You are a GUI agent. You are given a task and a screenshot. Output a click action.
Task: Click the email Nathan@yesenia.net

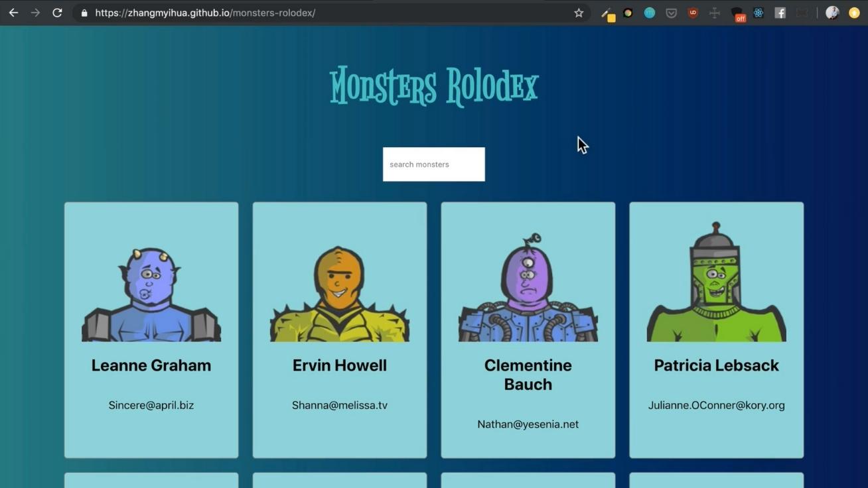tap(528, 424)
